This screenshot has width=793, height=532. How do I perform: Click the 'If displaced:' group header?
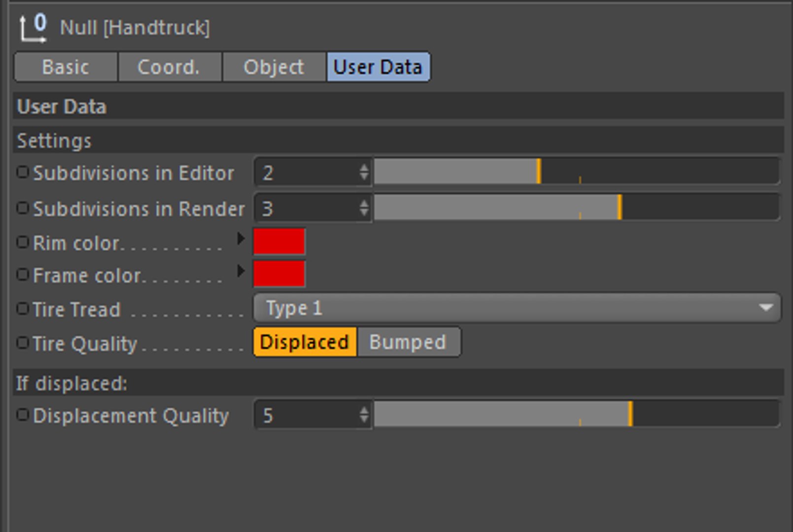(x=398, y=383)
